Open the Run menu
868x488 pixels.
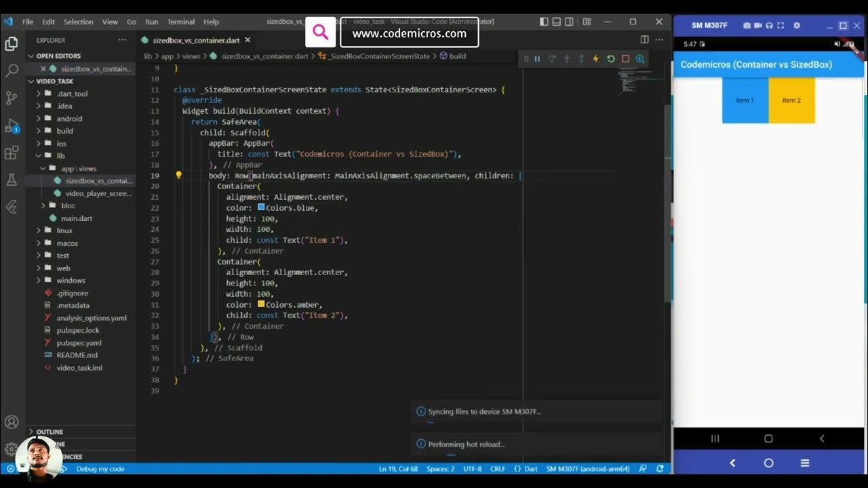[x=152, y=22]
